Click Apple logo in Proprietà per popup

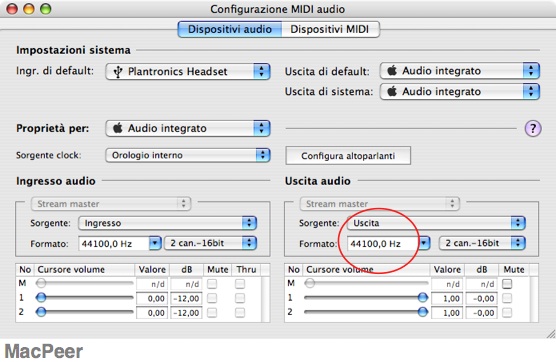(118, 128)
